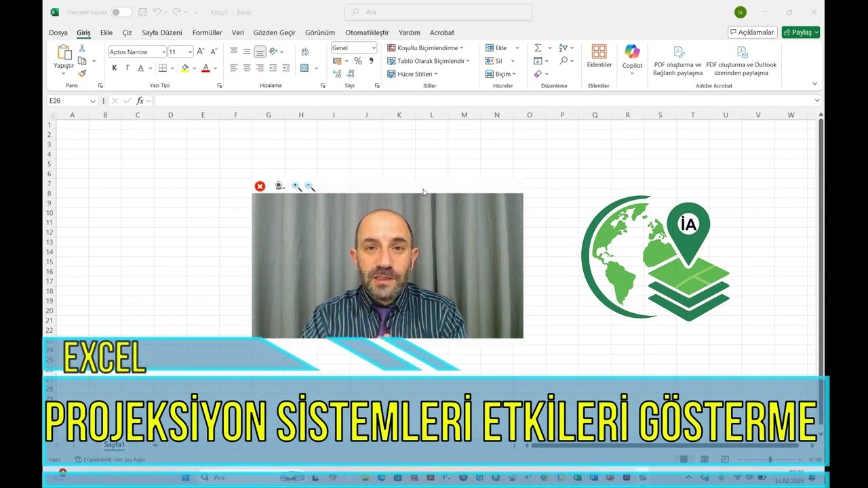
Task: Click the percent style icon
Action: [x=358, y=61]
